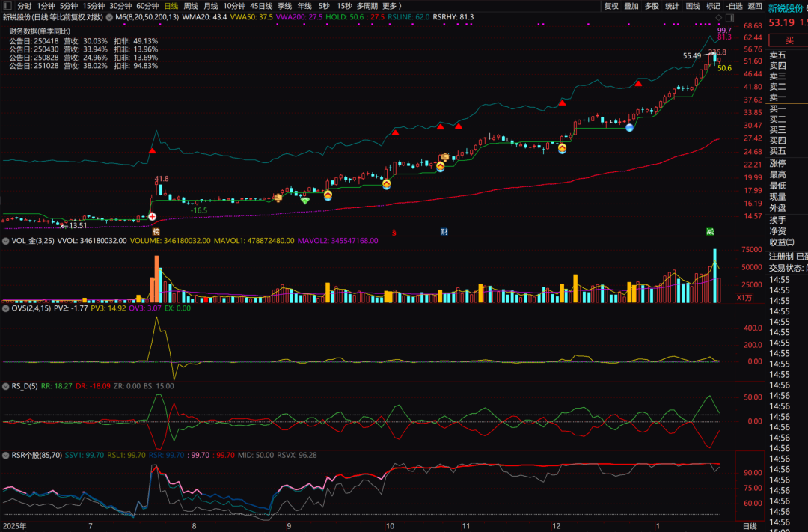Click the 新锐股份 stock name in quote panel
The image size is (808, 532).
(784, 8)
